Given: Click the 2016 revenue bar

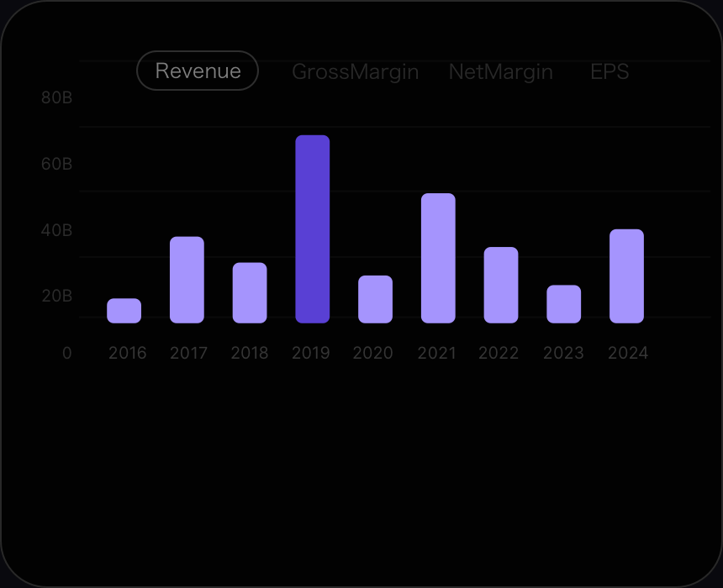Looking at the screenshot, I should pos(124,311).
